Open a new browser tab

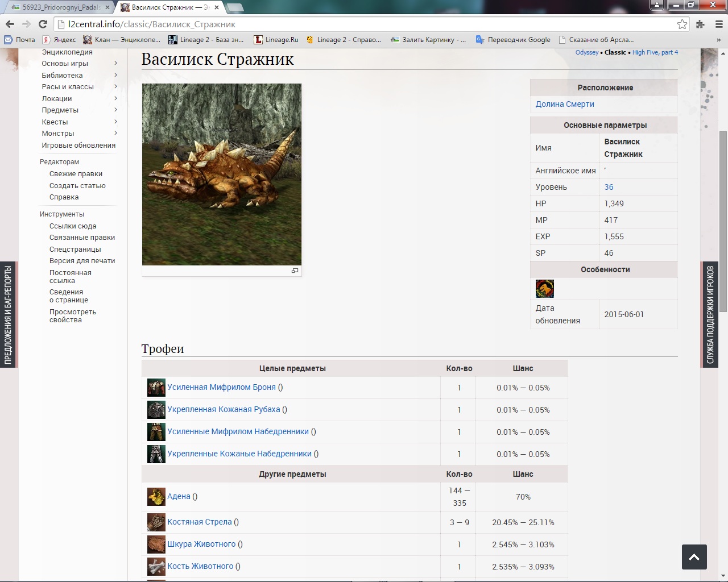234,7
